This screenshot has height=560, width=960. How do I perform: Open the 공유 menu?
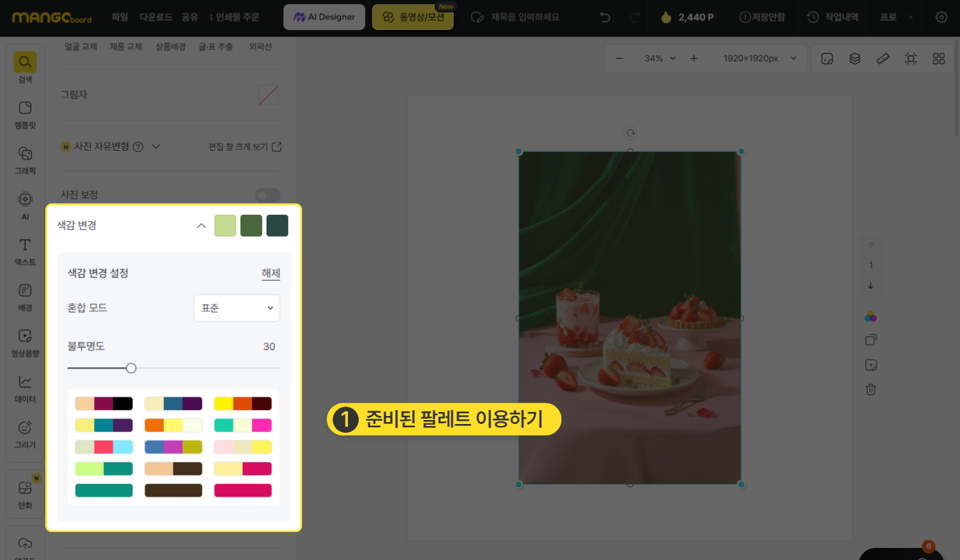coord(190,17)
